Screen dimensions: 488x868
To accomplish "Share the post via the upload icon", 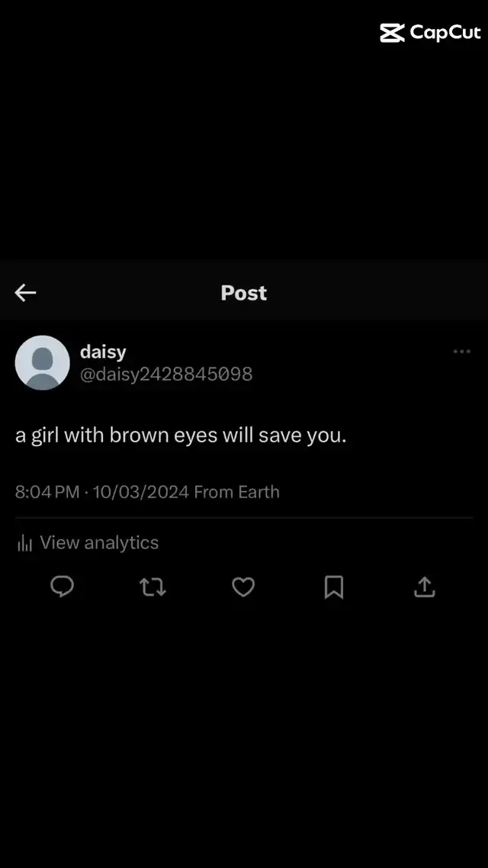I will [425, 587].
